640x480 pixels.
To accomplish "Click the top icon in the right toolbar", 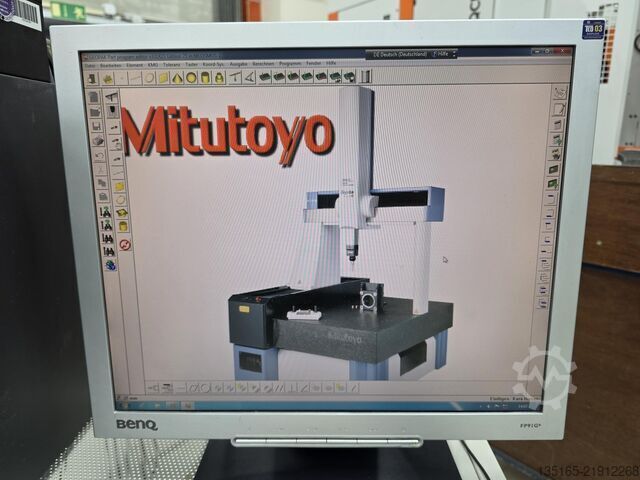I will point(560,93).
